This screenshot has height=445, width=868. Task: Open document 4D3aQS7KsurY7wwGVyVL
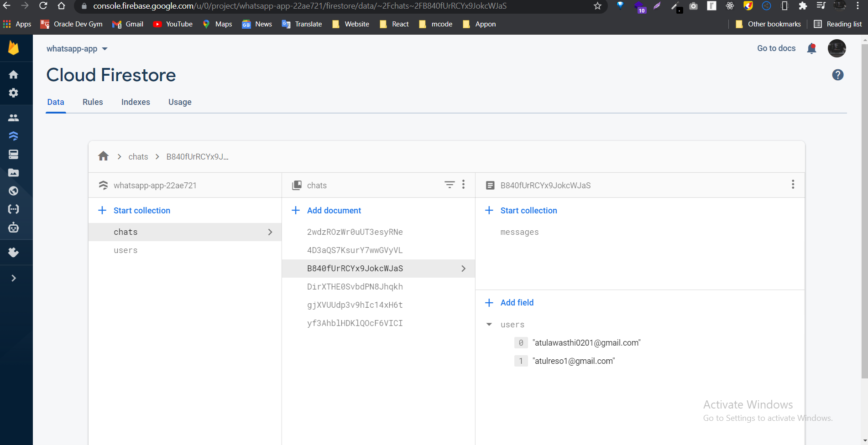point(378,250)
